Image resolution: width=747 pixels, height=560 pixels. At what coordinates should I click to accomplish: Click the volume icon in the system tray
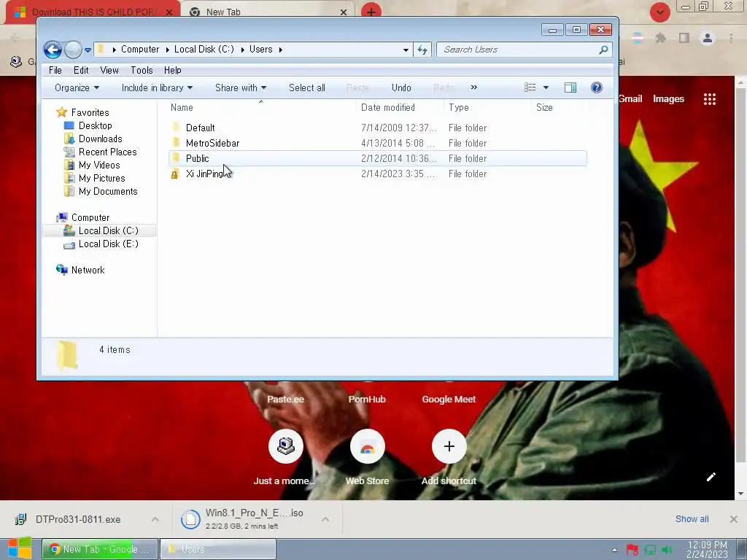(x=667, y=550)
